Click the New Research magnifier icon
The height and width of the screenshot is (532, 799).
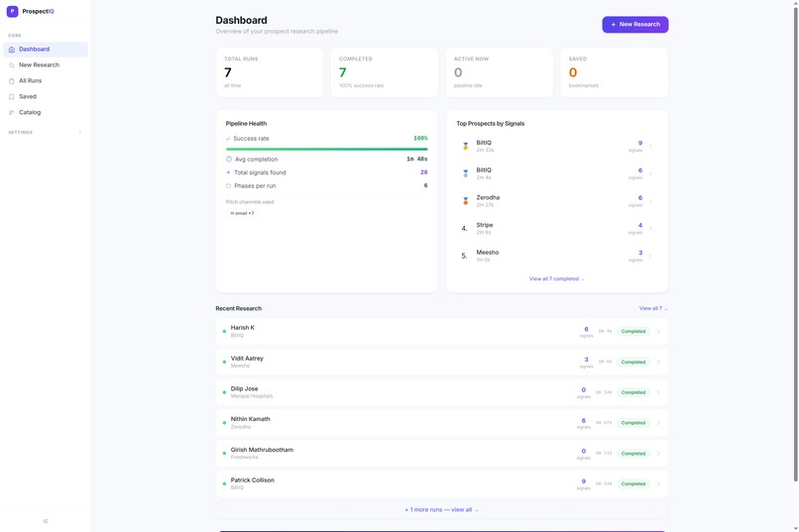tap(12, 65)
